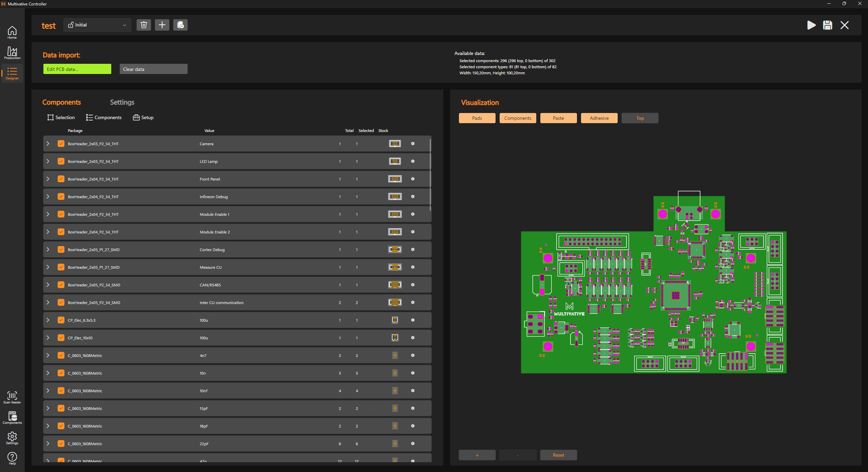Click the duplicate copy icon in toolbar
Screen dimensions: 868x472
[x=180, y=25]
